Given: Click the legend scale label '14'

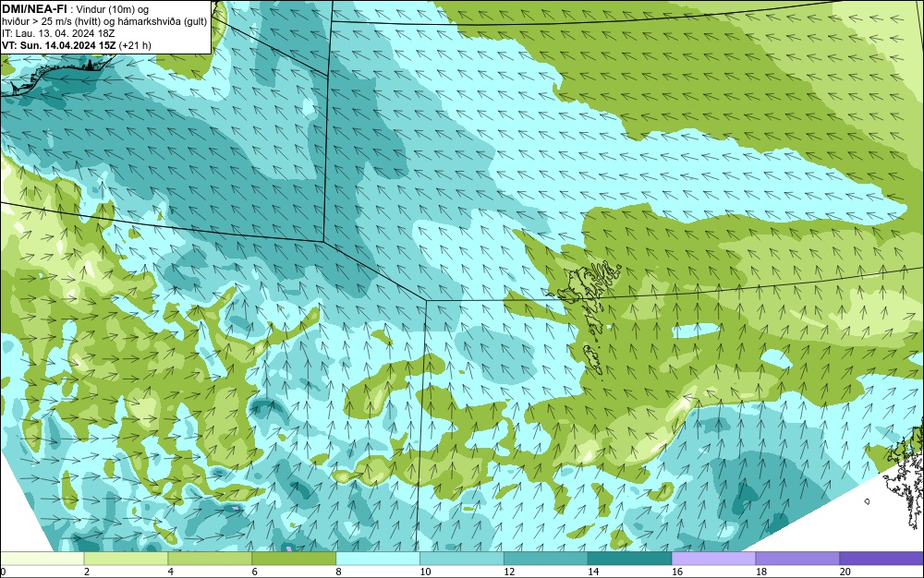Looking at the screenshot, I should (x=593, y=572).
